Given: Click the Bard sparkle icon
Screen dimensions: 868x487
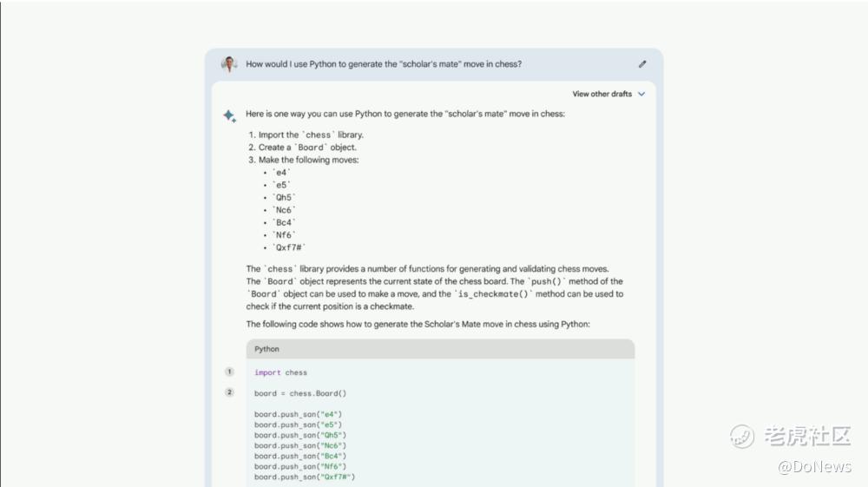Looking at the screenshot, I should (229, 115).
